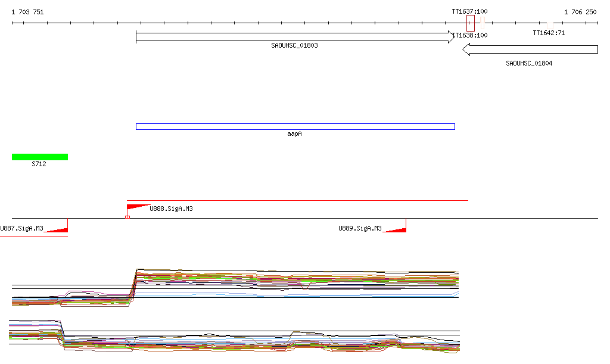The image size is (610, 364).
Task: Click the TT1637:100 text label
Action: click(x=469, y=12)
